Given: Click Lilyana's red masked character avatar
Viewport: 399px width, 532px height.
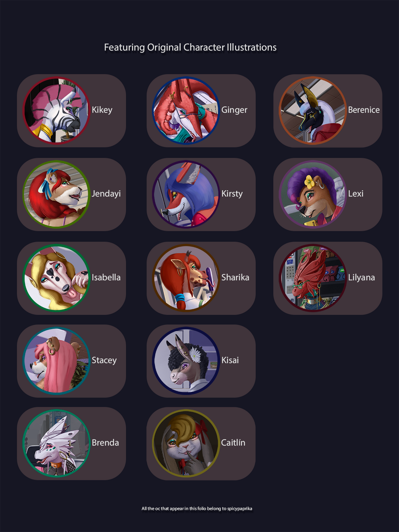Looking at the screenshot, I should tap(312, 278).
